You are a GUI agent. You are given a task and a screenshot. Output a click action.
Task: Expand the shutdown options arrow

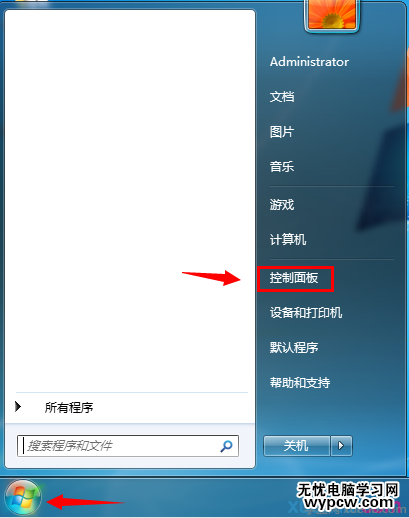tap(341, 446)
